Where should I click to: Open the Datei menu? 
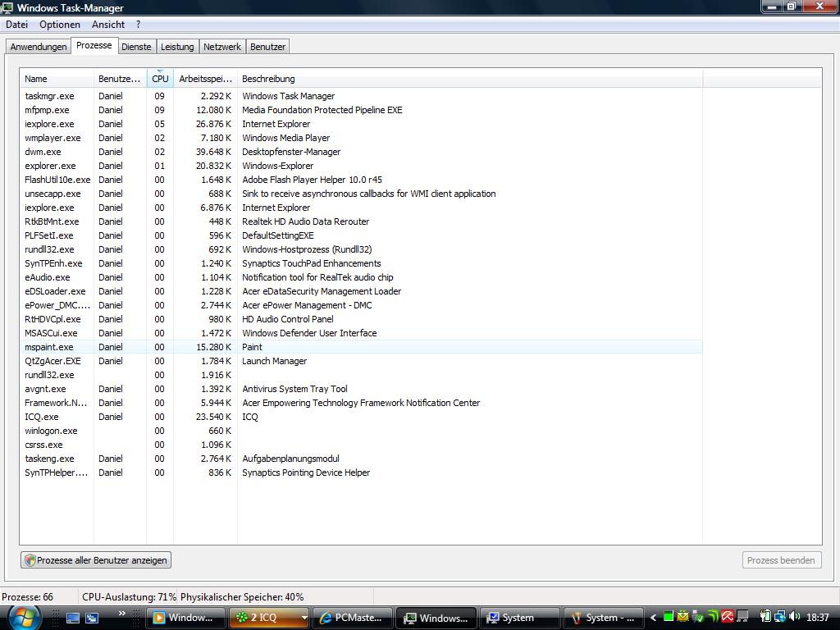coord(16,25)
